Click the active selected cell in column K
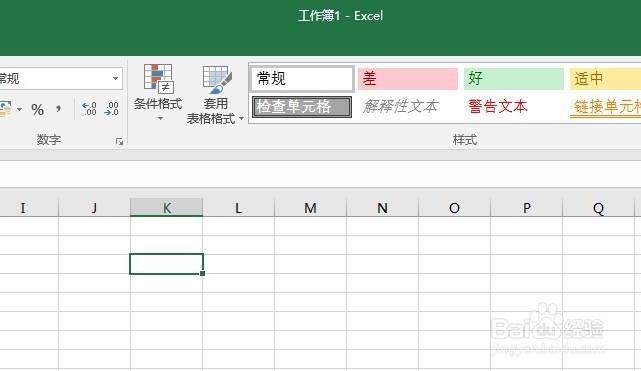The height and width of the screenshot is (371, 641). click(166, 264)
